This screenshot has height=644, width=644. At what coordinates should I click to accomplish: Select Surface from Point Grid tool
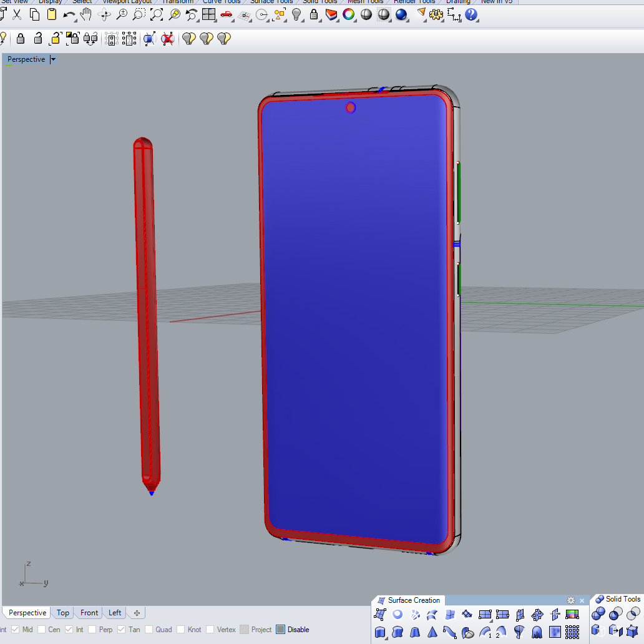572,632
